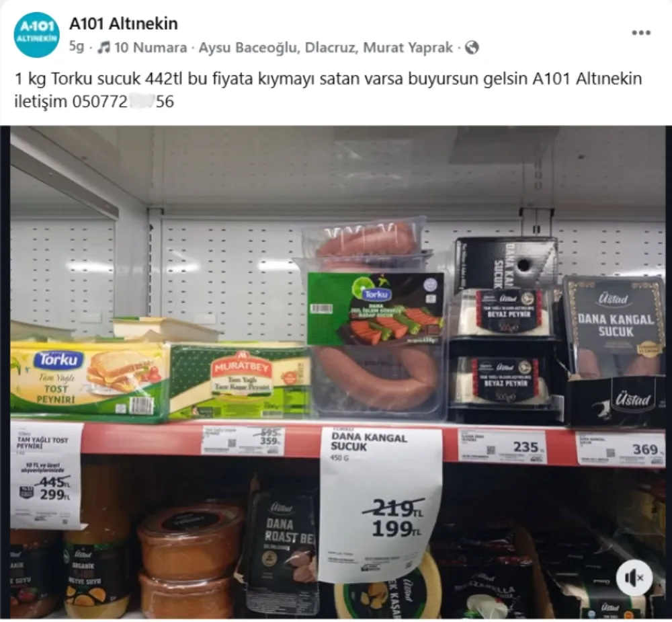Open the post options three-dot menu

click(x=641, y=32)
